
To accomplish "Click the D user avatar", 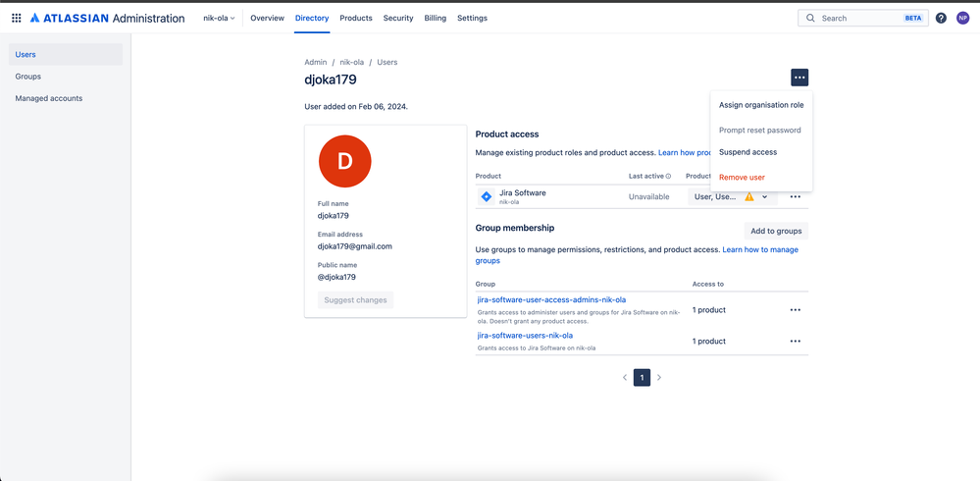I will pos(345,161).
